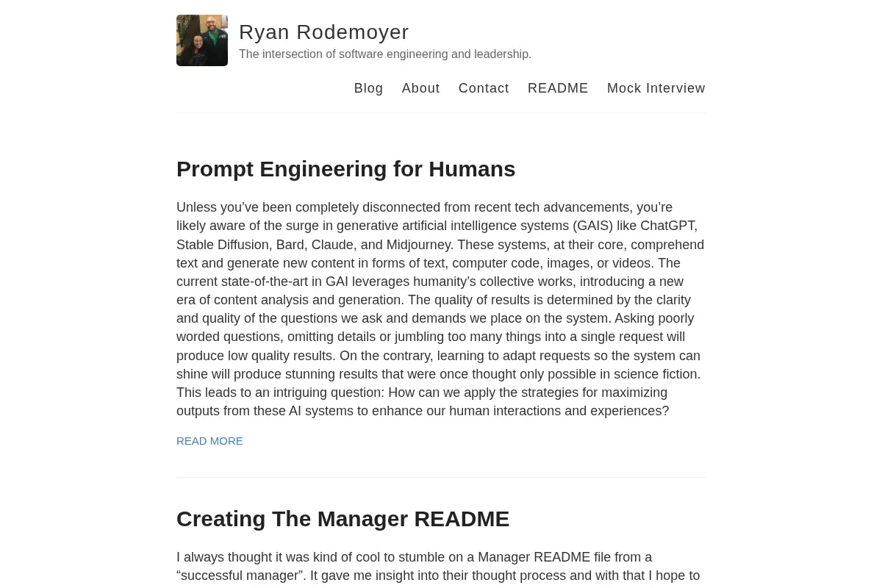The height and width of the screenshot is (588, 882).
Task: Visit the Mock Interview page
Action: tap(656, 88)
